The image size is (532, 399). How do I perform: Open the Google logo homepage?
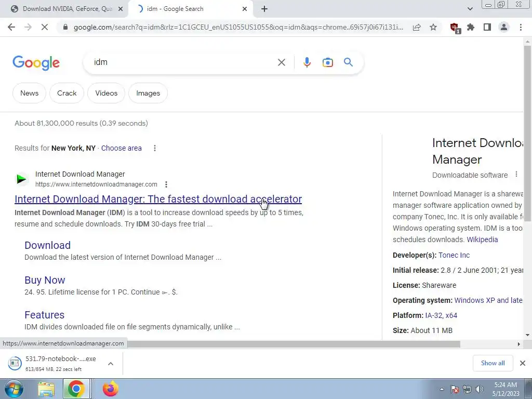(x=36, y=63)
